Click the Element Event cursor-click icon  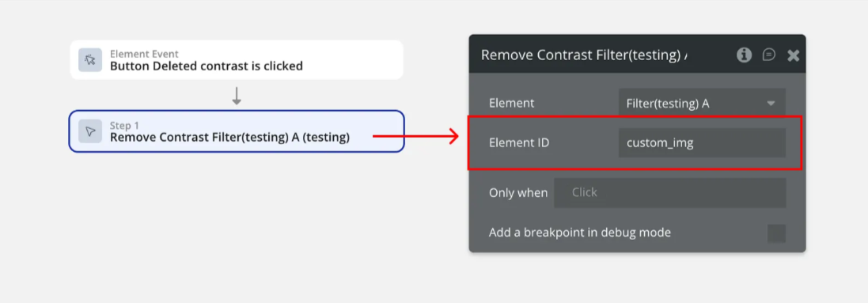tap(90, 60)
